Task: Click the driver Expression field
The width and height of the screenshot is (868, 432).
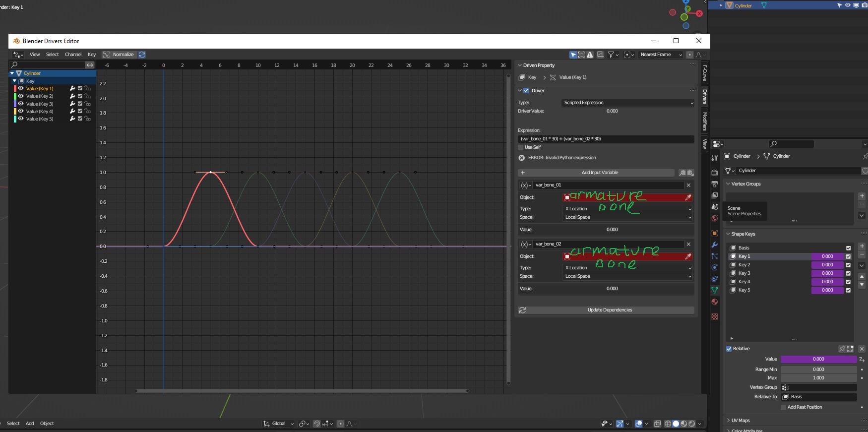Action: (x=606, y=139)
